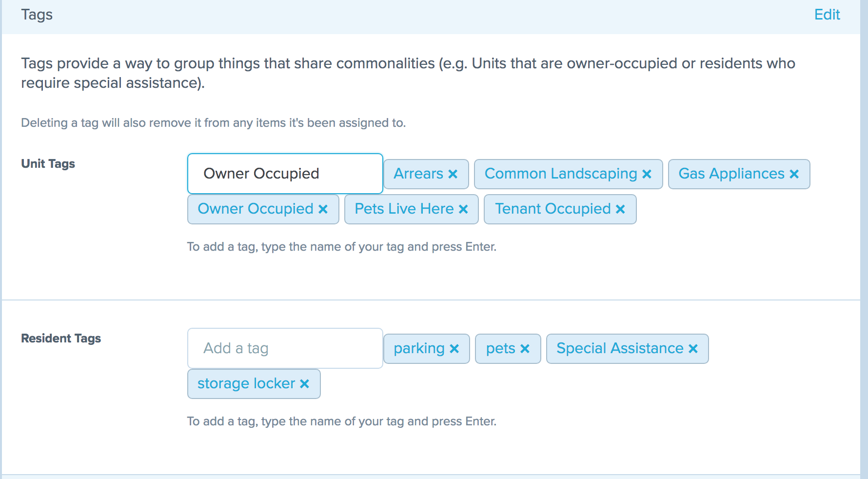The height and width of the screenshot is (479, 868).
Task: Select the Arrears tag label
Action: tap(417, 174)
